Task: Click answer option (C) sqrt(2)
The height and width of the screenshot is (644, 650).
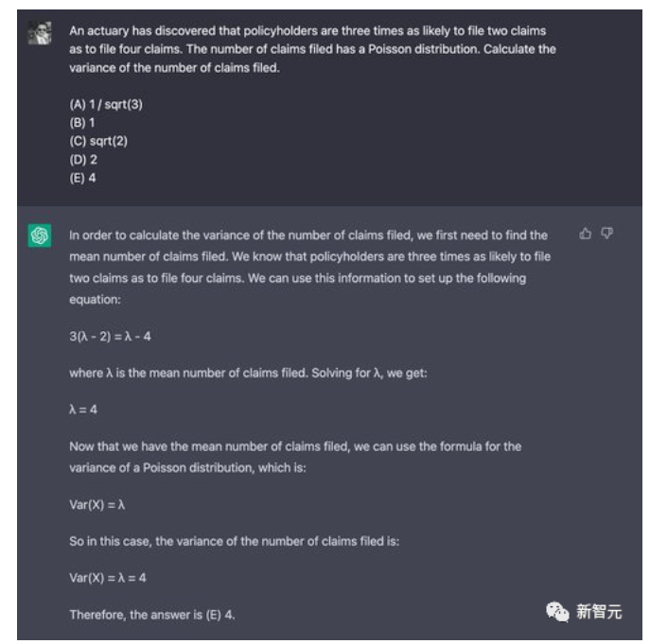Action: coord(98,141)
